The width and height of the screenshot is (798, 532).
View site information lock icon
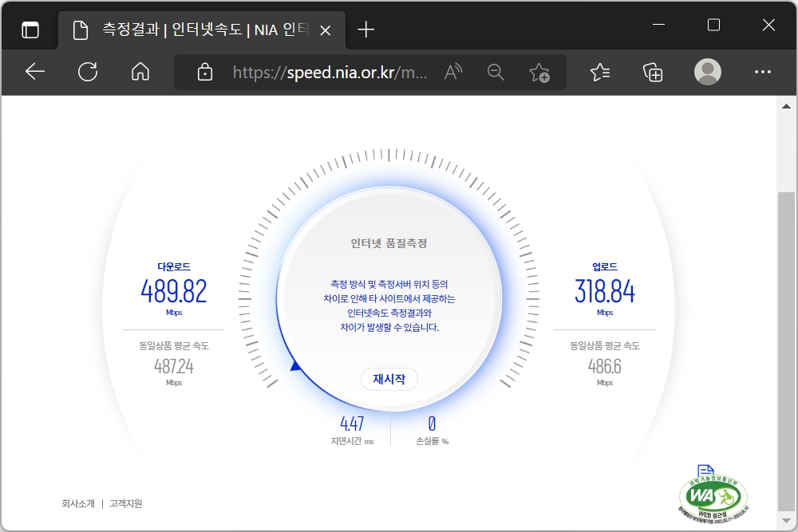point(204,73)
